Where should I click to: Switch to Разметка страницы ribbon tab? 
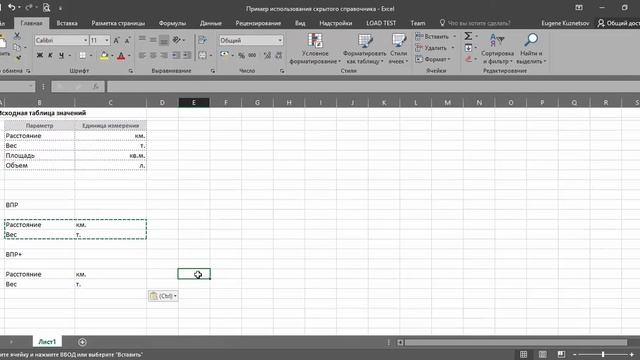coord(118,23)
